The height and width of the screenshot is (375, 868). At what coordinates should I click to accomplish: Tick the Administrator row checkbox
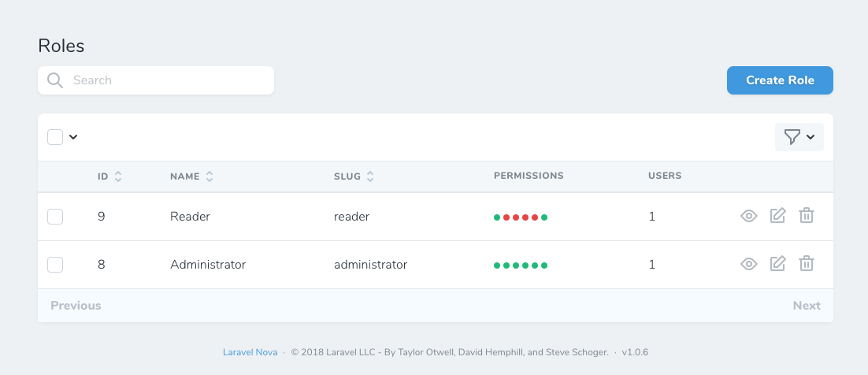click(55, 265)
